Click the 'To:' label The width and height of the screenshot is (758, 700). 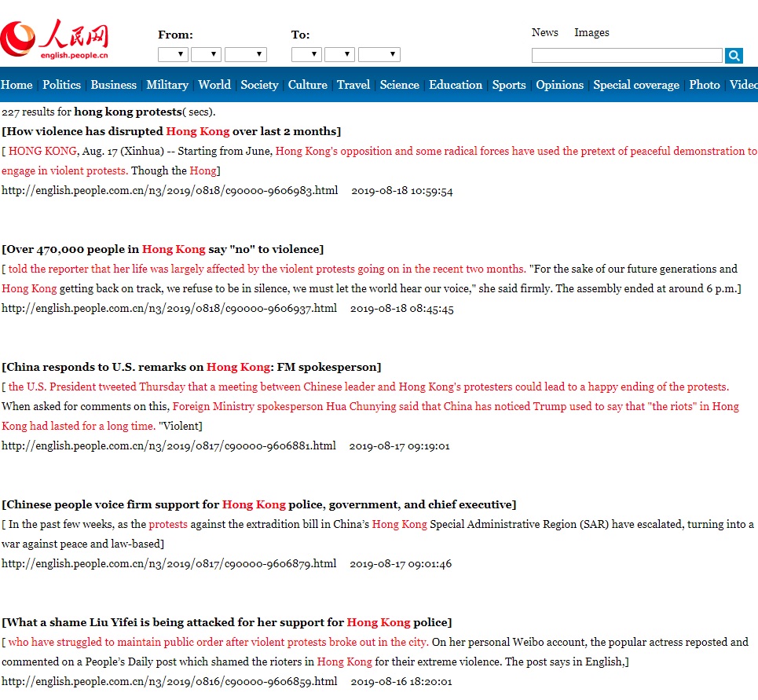(x=300, y=35)
